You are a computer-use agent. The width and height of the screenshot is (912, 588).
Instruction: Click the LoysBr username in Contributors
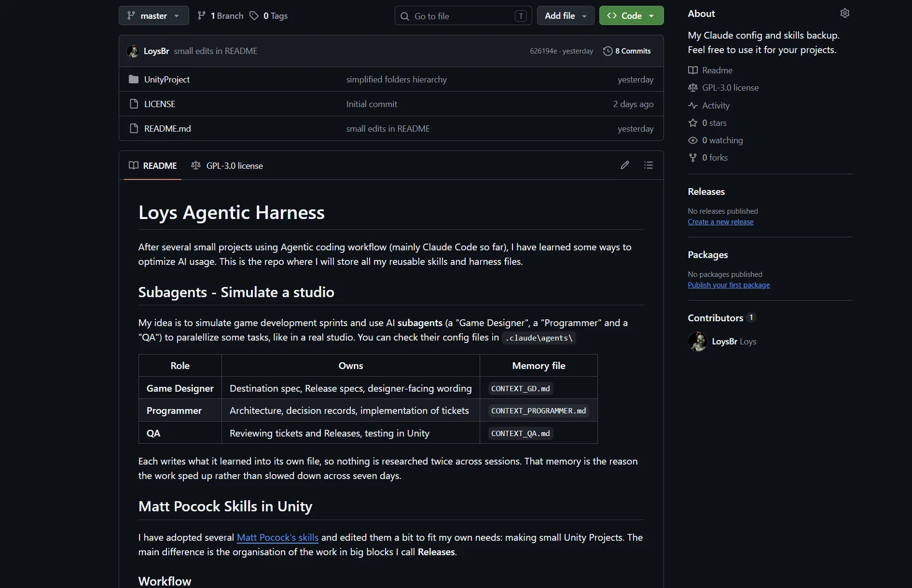pyautogui.click(x=724, y=342)
